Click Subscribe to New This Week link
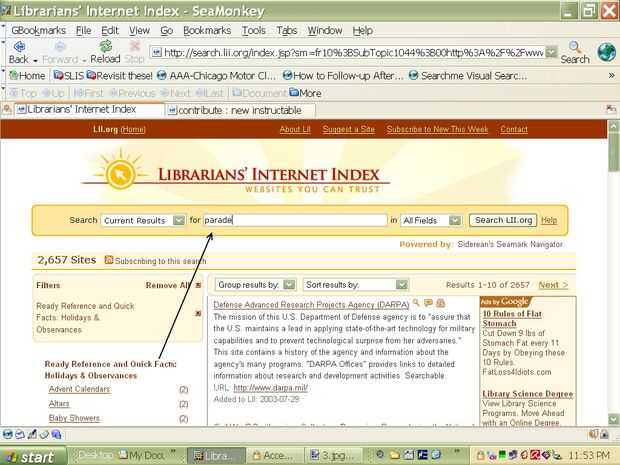The width and height of the screenshot is (620, 465). pyautogui.click(x=437, y=129)
